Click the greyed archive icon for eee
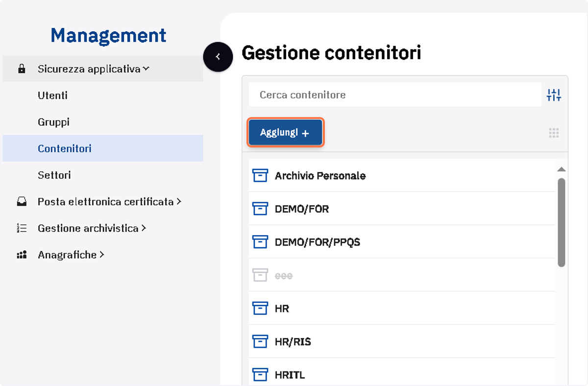Viewport: 588px width, 386px height. point(260,275)
